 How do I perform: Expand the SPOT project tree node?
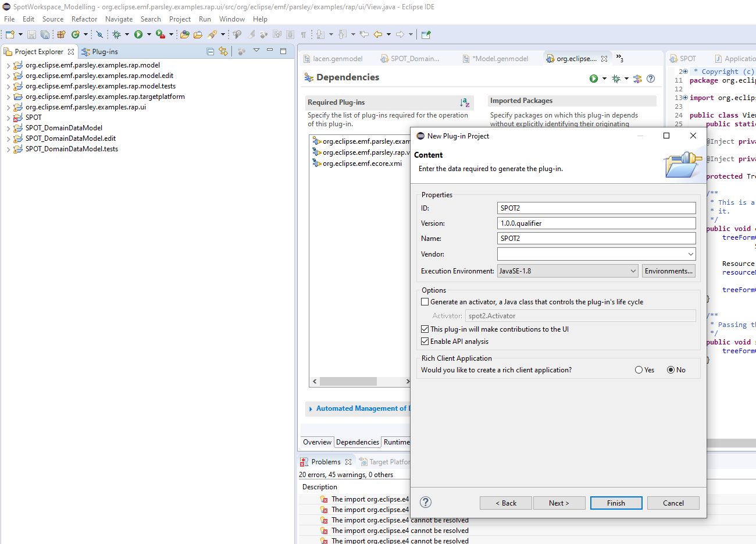[x=8, y=118]
